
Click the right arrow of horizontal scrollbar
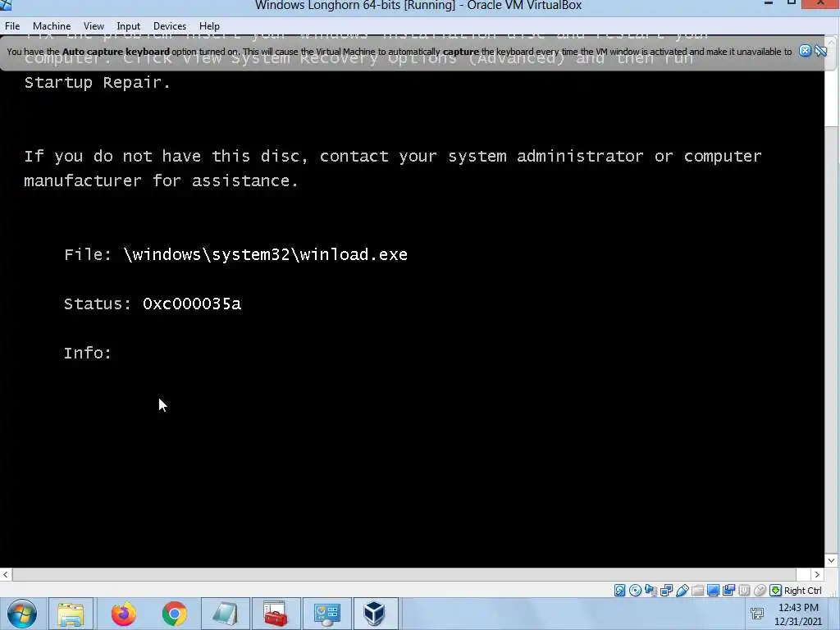click(817, 574)
